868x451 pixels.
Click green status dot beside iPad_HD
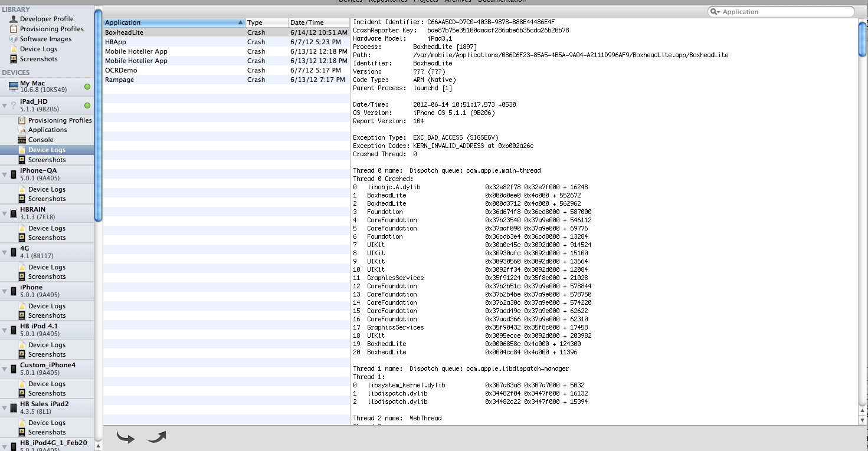pos(87,106)
